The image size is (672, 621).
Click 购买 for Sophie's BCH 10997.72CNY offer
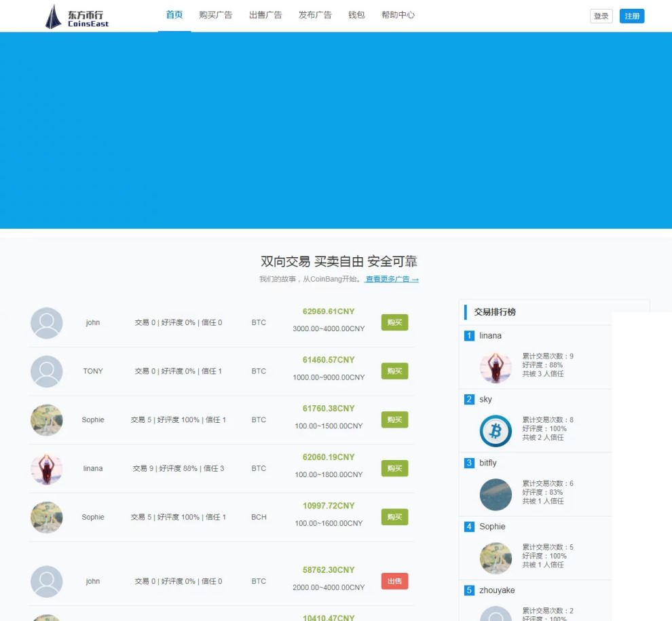[x=394, y=517]
